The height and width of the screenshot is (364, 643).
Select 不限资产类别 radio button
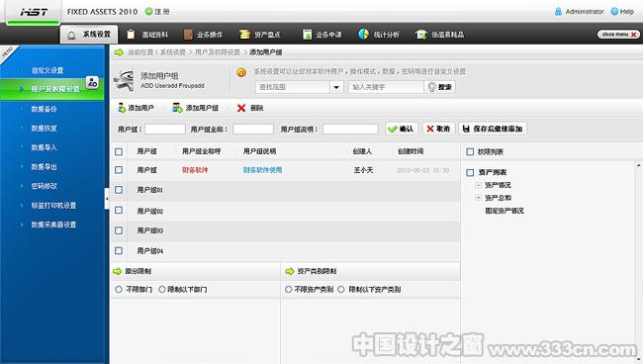[x=288, y=290]
